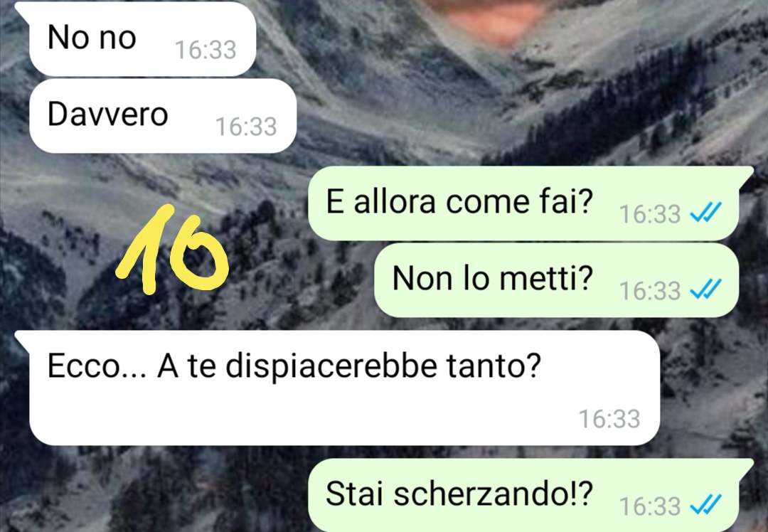Click the blue read ticks on 'Stai scherzando!?'
This screenshot has height=532, width=768.
(x=705, y=505)
